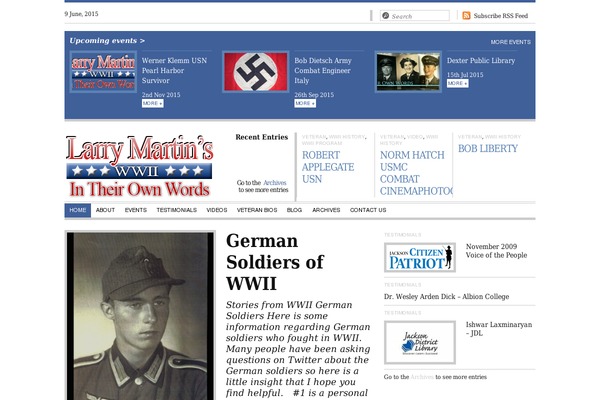
Task: Open the CONTACT US menu item
Action: (368, 210)
